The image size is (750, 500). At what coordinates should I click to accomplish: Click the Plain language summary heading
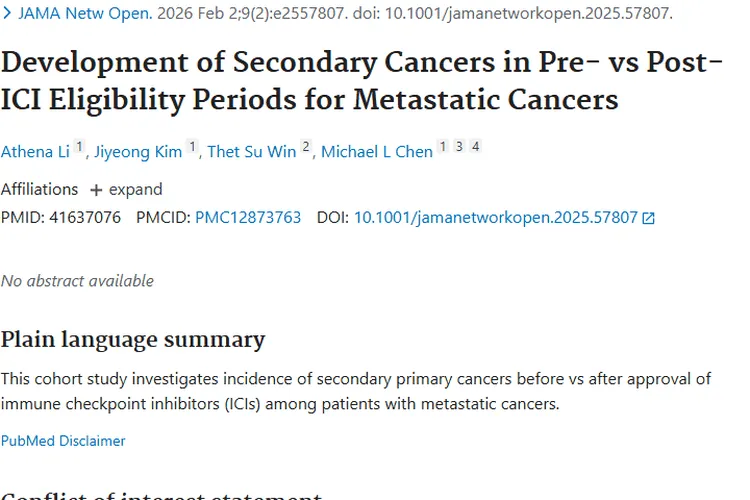(x=133, y=339)
